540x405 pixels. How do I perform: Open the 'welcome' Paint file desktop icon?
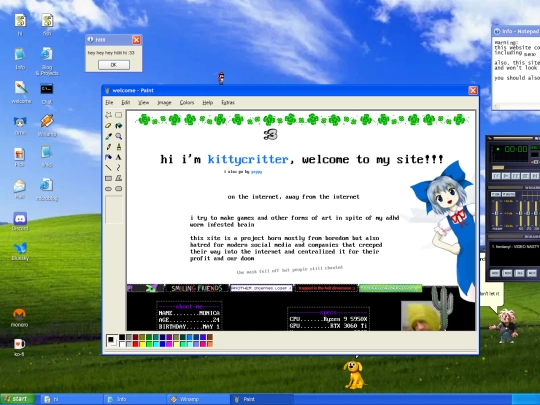pos(21,92)
